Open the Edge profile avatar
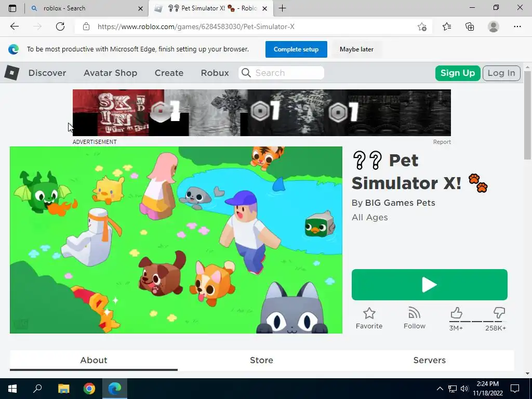The height and width of the screenshot is (399, 532). 494,26
